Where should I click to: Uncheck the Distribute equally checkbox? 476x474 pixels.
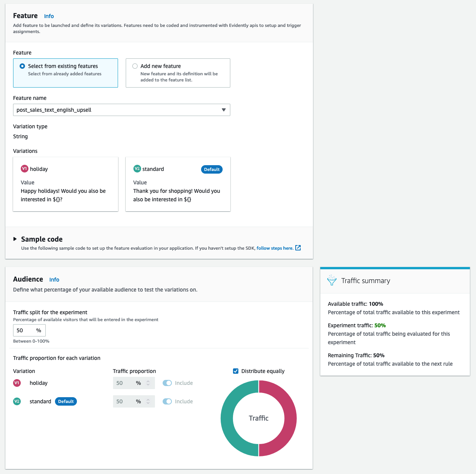(x=235, y=371)
